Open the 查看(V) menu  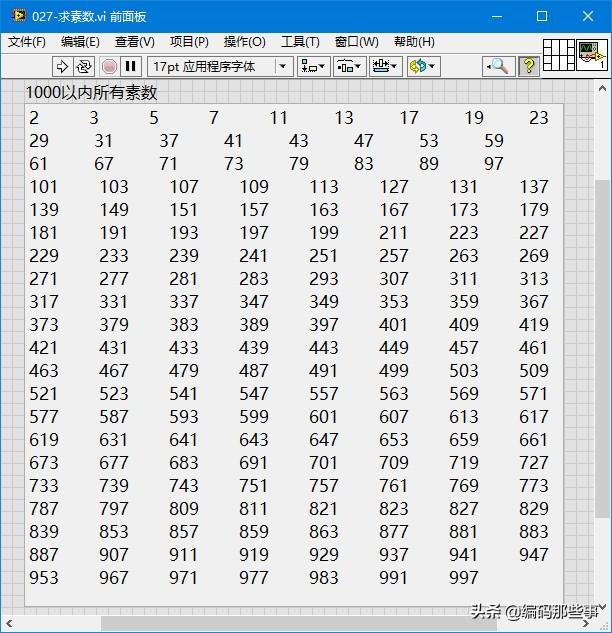click(134, 42)
